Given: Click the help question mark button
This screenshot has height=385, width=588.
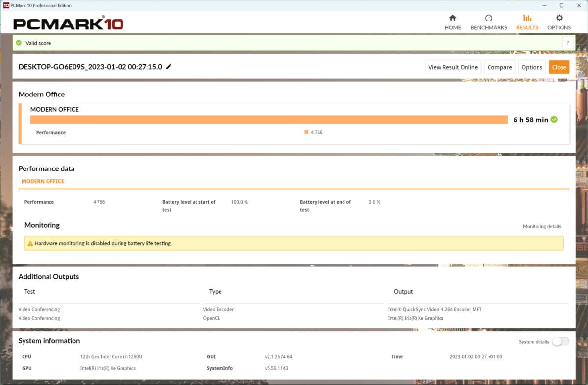Looking at the screenshot, I should (x=568, y=43).
